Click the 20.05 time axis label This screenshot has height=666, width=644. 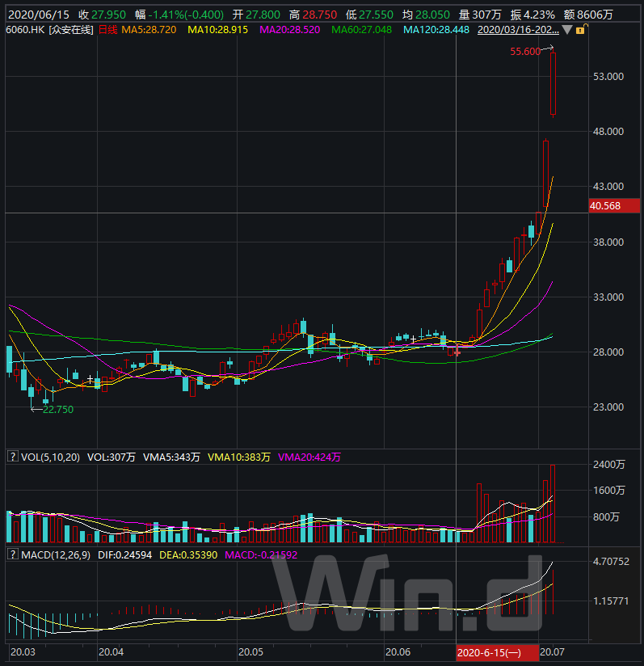click(250, 652)
